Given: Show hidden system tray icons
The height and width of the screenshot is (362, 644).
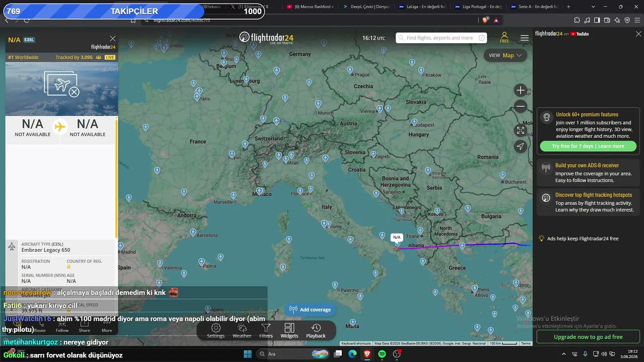Looking at the screenshot, I should pos(563,354).
